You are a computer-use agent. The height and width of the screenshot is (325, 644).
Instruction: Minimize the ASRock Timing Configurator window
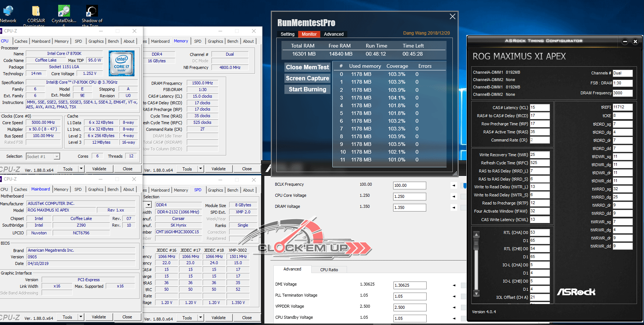tap(625, 42)
